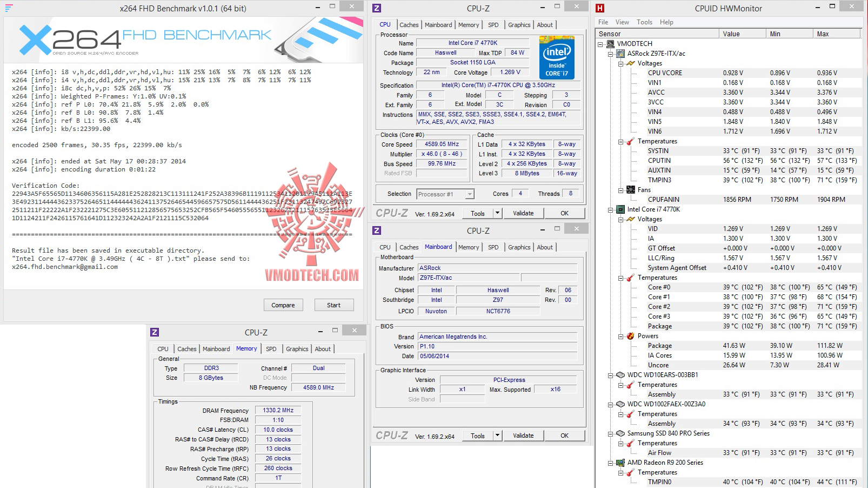
Task: Click the thermometer icon under WDC WD10EARS-003BB1
Action: [x=631, y=385]
